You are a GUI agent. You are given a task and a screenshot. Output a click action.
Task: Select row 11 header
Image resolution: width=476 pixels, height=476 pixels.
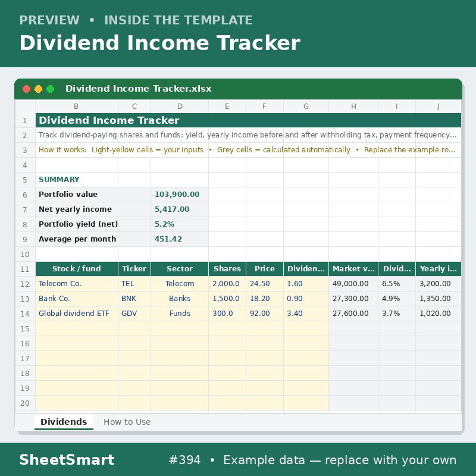coord(25,269)
